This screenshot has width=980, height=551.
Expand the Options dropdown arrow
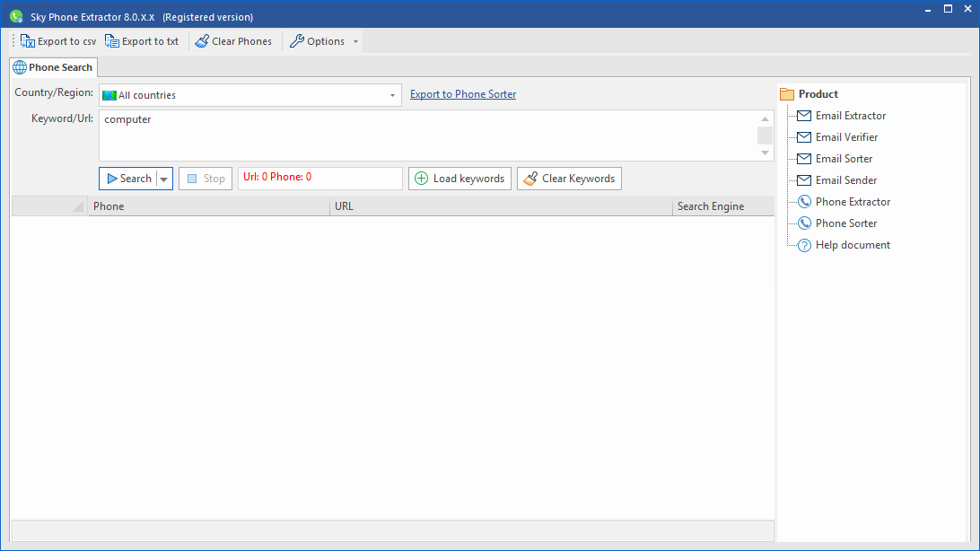[355, 42]
